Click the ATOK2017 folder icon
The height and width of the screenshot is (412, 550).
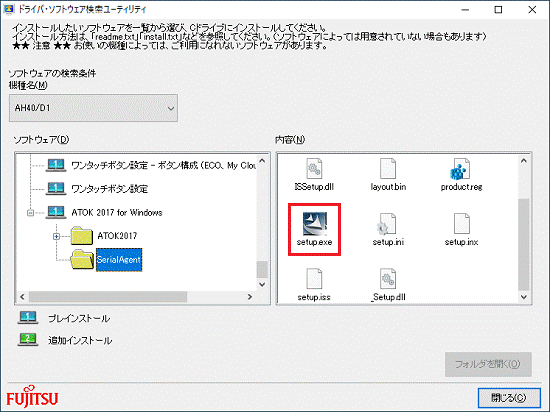tap(81, 235)
